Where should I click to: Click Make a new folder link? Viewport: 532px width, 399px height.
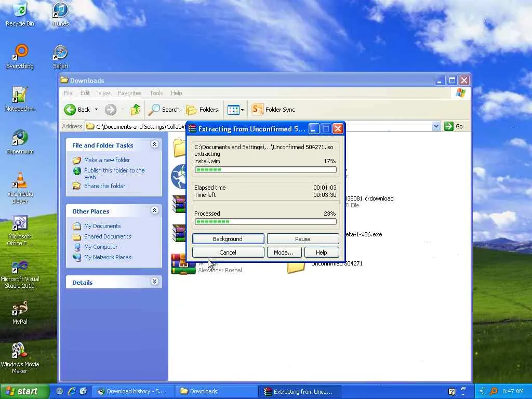coord(107,160)
